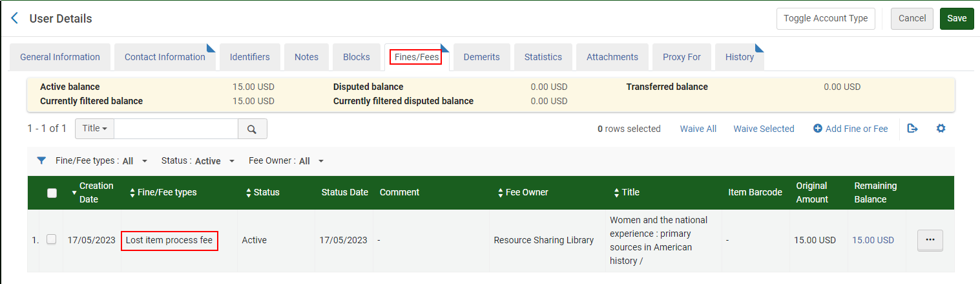Toggle the select-all rows checkbox
The image size is (980, 284).
point(52,193)
